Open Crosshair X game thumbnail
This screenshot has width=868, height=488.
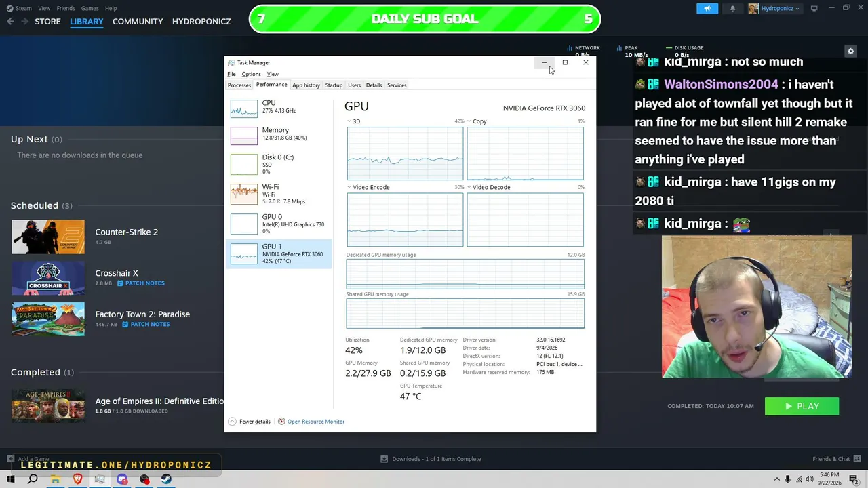pos(48,278)
